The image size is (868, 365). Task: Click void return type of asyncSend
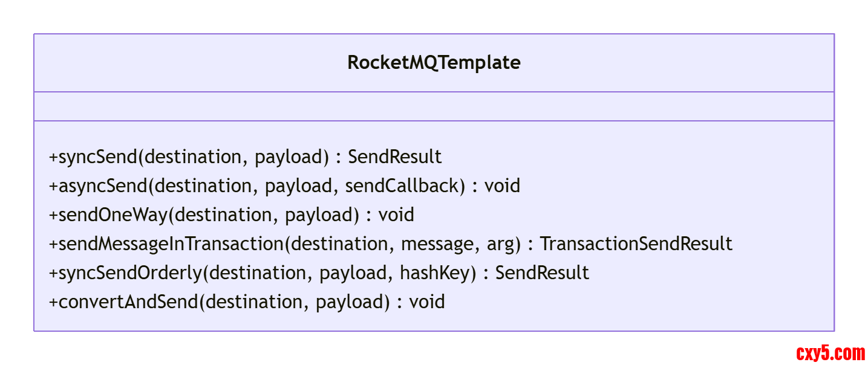pos(502,186)
